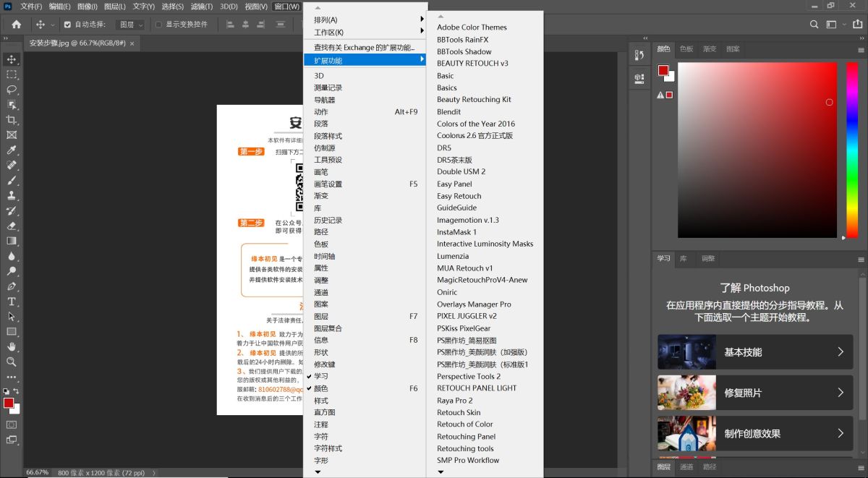Click toolbar foreground color swatch
Image resolution: width=868 pixels, height=478 pixels.
pyautogui.click(x=9, y=403)
